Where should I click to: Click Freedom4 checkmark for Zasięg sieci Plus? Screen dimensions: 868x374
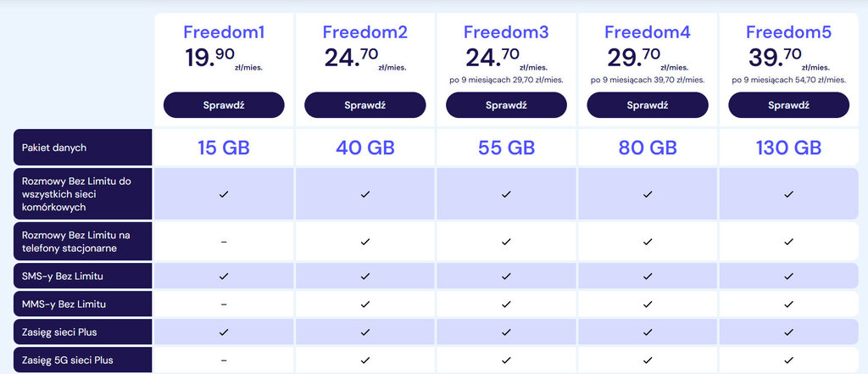click(x=648, y=332)
